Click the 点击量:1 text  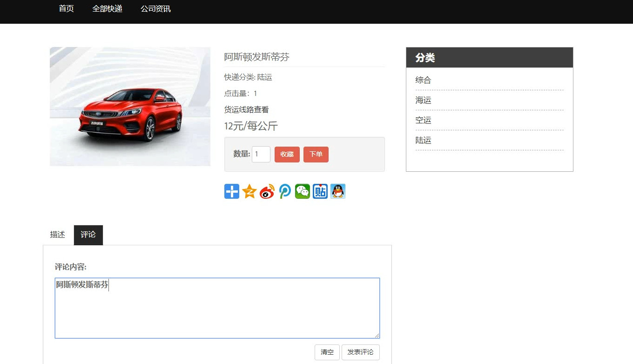(241, 94)
